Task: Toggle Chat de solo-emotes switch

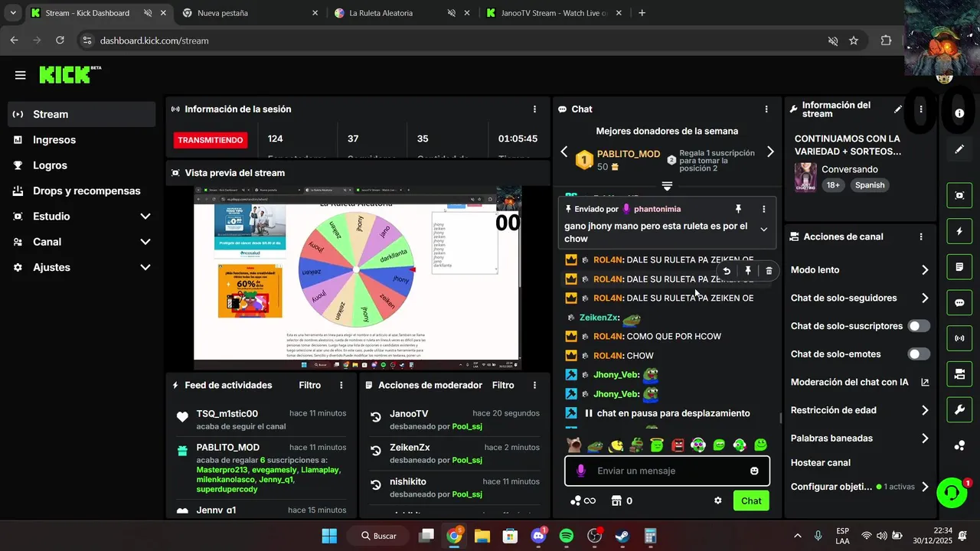Action: 919,354
